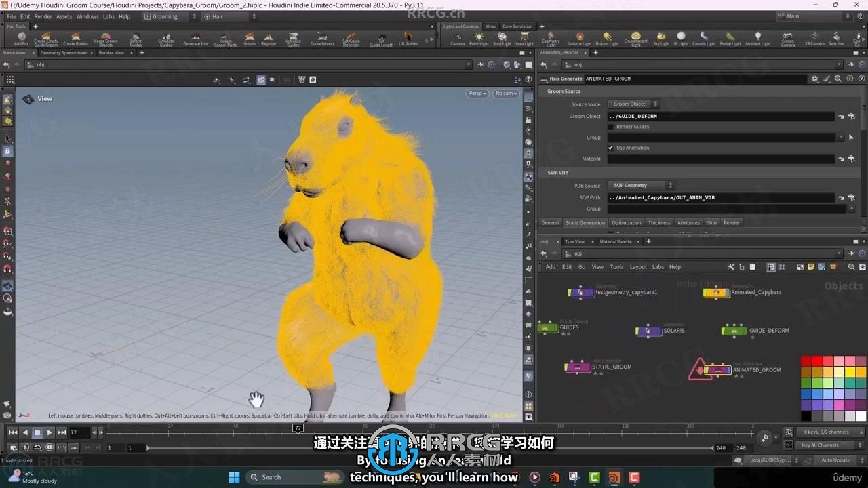Open the Assets menu

64,16
